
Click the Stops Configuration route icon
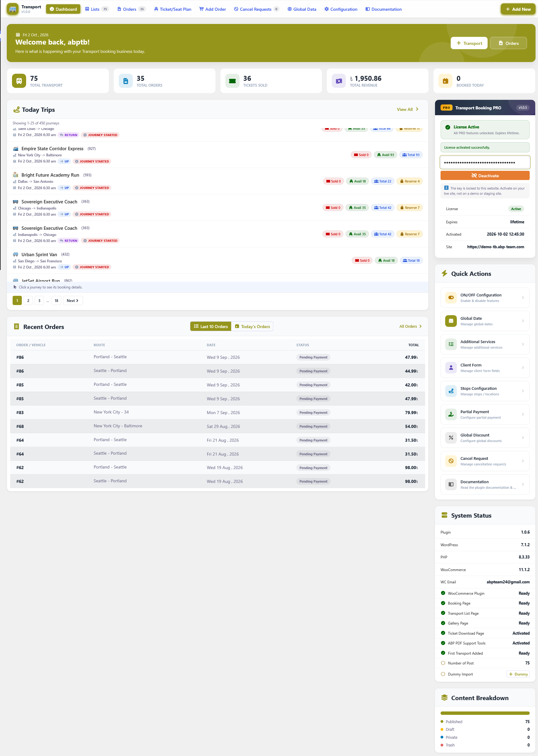point(451,391)
